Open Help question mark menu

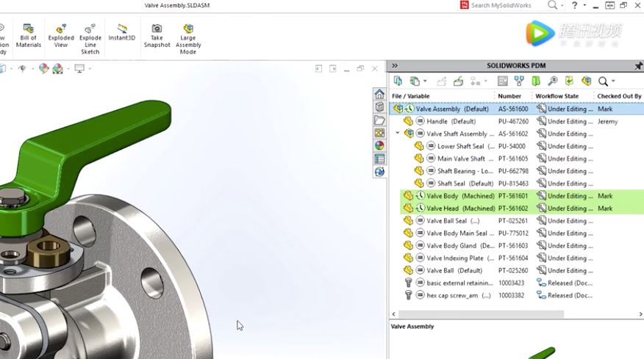(x=575, y=5)
